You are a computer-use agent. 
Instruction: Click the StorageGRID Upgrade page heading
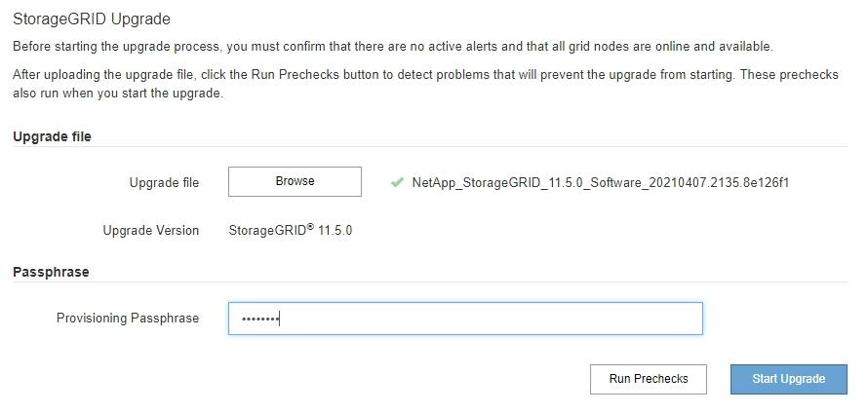coord(92,19)
